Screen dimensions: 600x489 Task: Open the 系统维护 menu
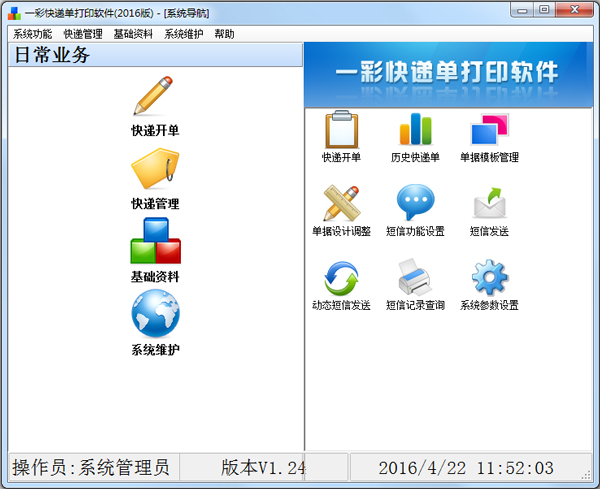coord(184,34)
